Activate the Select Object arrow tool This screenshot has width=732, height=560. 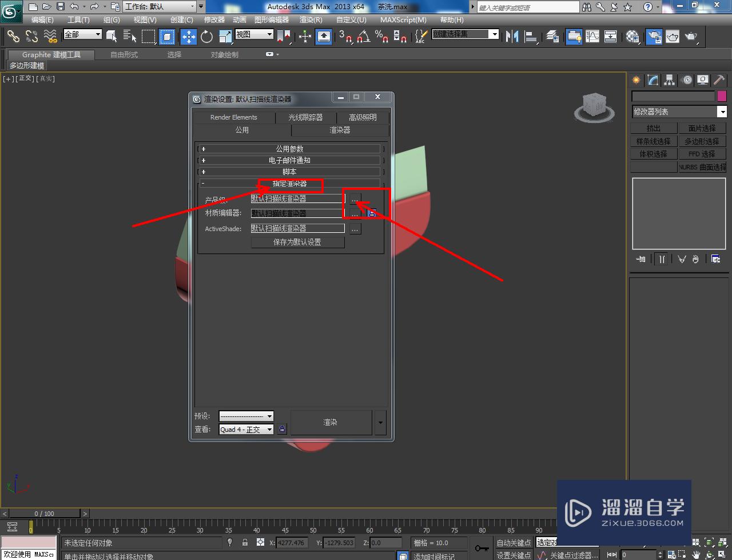click(x=112, y=37)
